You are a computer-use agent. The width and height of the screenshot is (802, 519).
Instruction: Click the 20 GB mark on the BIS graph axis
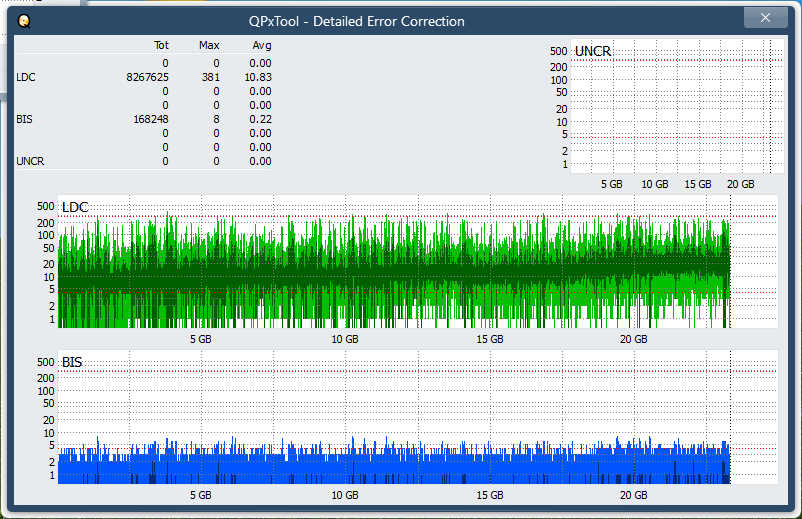pos(633,495)
